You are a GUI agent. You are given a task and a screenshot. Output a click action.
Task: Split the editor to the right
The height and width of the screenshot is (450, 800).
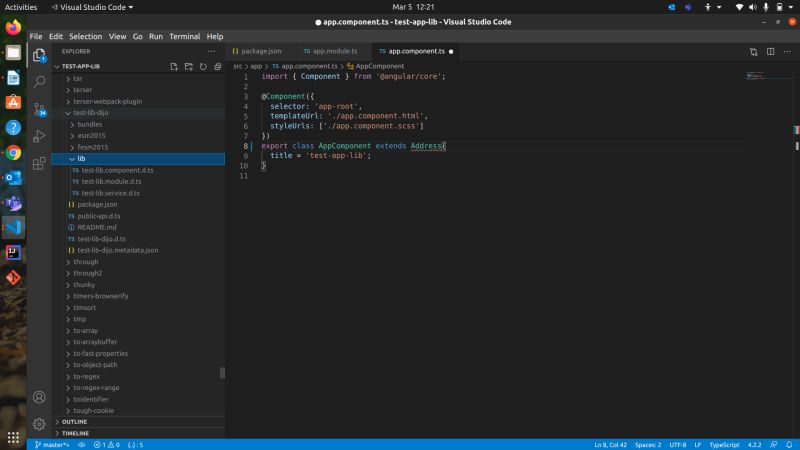tap(770, 52)
